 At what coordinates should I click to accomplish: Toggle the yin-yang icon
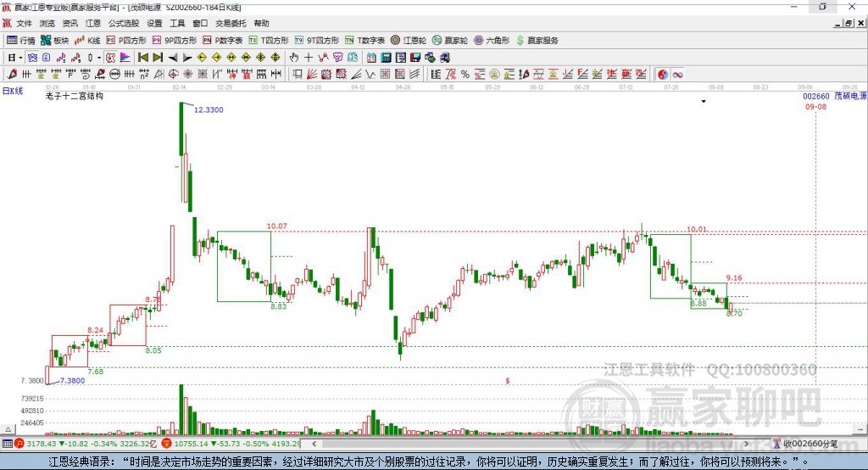pyautogui.click(x=663, y=75)
